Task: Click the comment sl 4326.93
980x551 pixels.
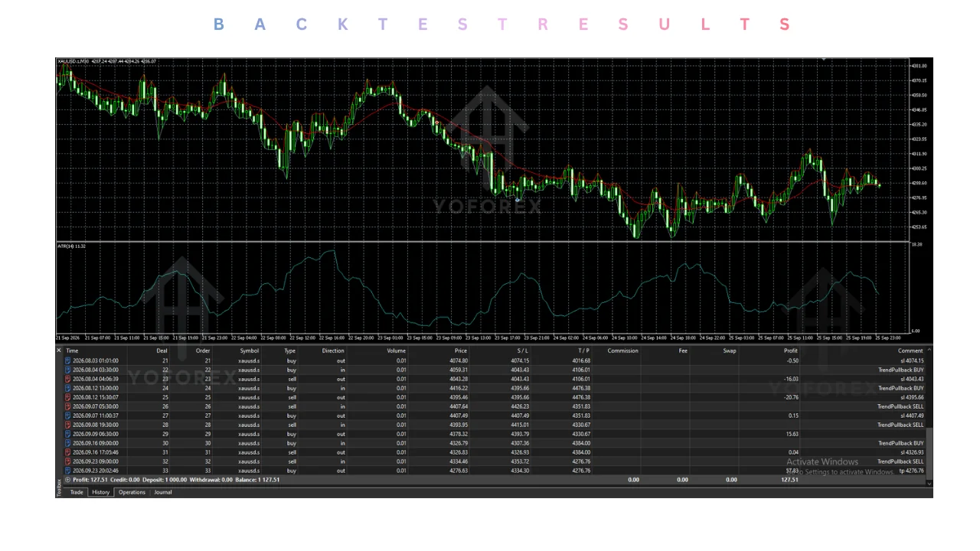Action: coord(912,452)
